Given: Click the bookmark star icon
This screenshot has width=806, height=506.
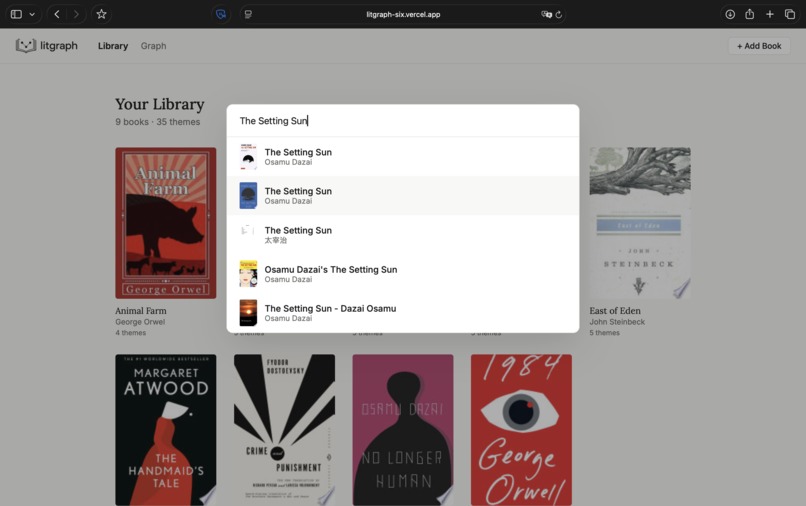Looking at the screenshot, I should click(x=101, y=14).
